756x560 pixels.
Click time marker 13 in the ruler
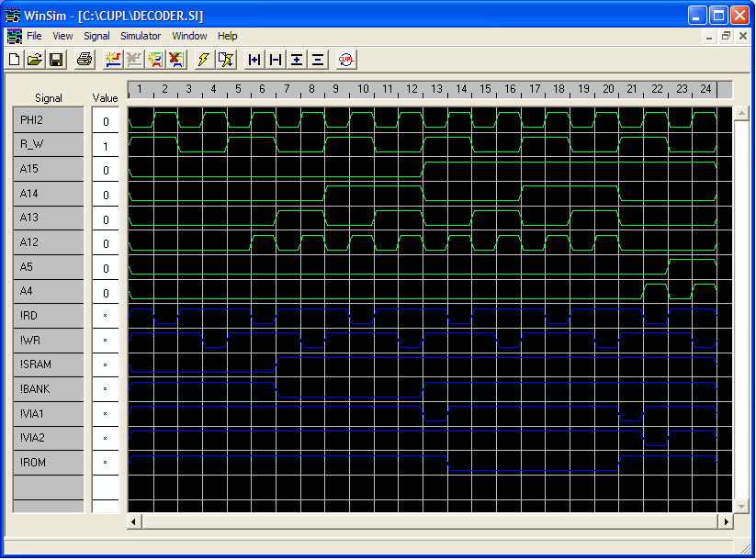coord(436,89)
